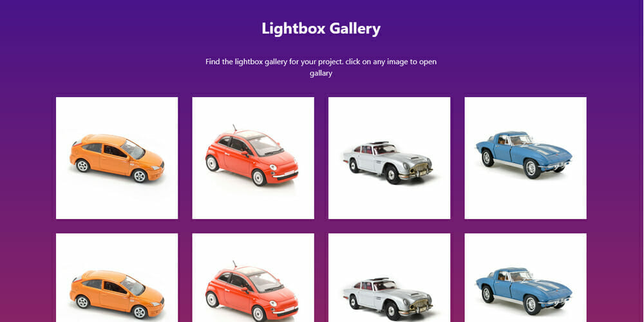The width and height of the screenshot is (644, 322).
Task: Click the 'Find the lightbox gallery' description text
Action: pos(321,68)
